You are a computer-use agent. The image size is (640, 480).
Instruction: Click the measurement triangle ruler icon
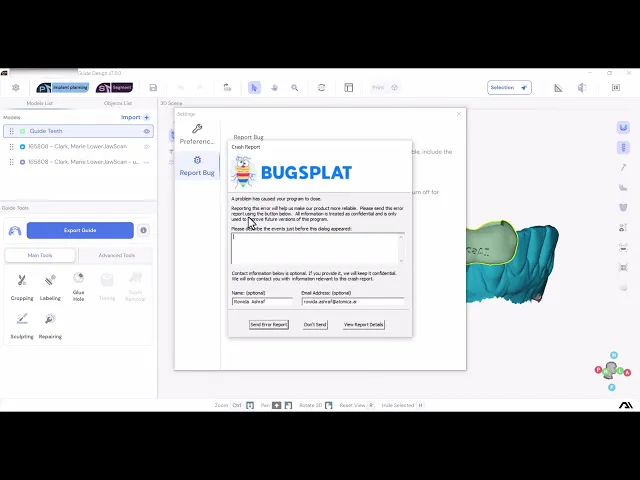(x=558, y=88)
